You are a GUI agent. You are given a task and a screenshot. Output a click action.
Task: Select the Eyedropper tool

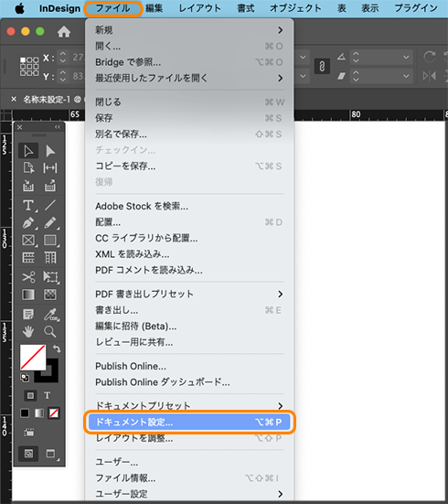coord(51,315)
